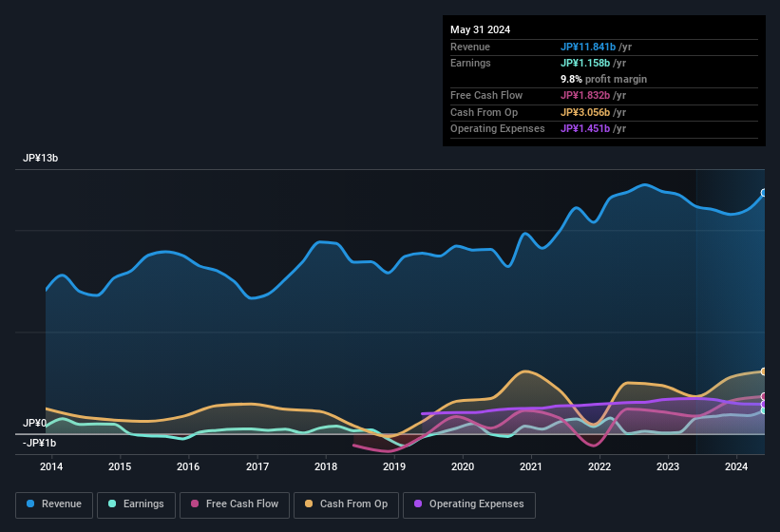The height and width of the screenshot is (532, 780).
Task: Click the 2022 x-axis label
Action: pos(599,466)
